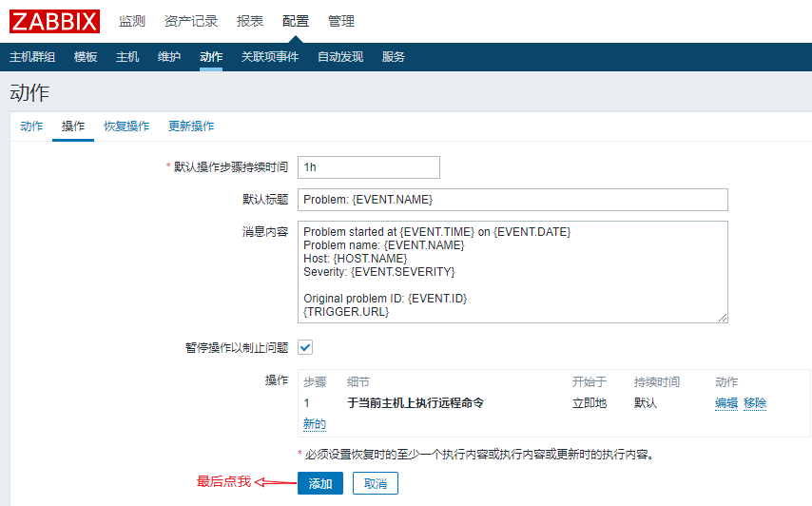
Task: Go to 主机群组 submenu
Action: coord(32,57)
